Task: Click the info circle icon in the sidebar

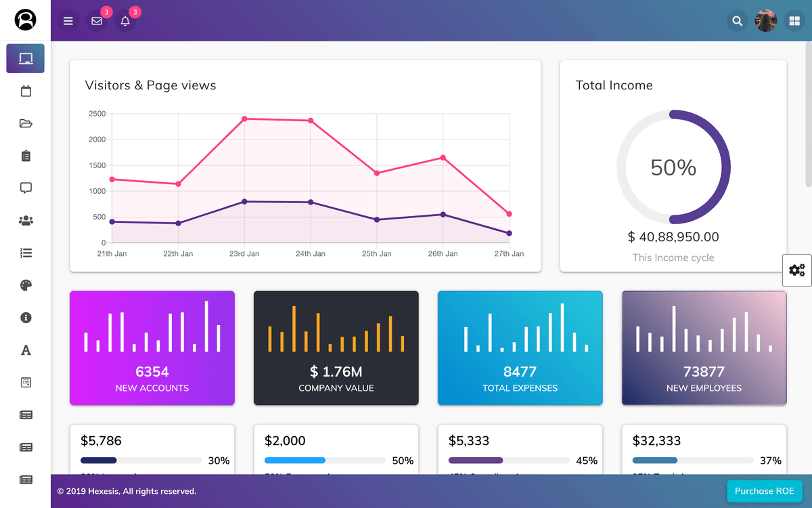Action: point(26,318)
